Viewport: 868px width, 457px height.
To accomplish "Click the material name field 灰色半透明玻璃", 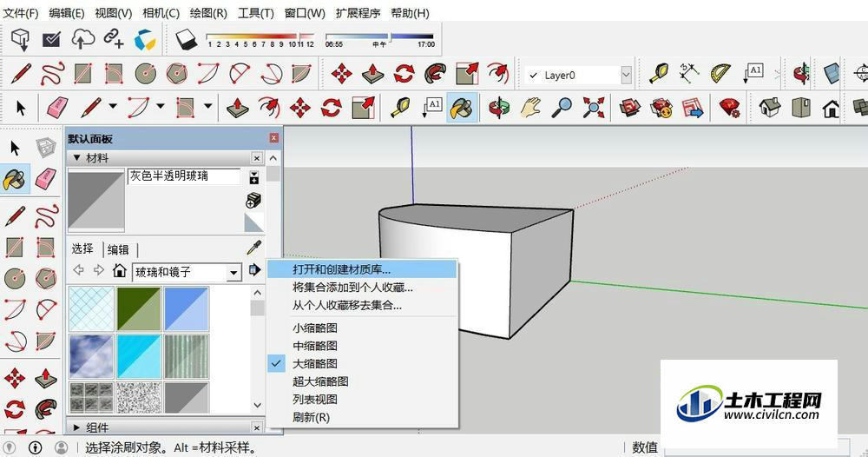I will tap(184, 176).
